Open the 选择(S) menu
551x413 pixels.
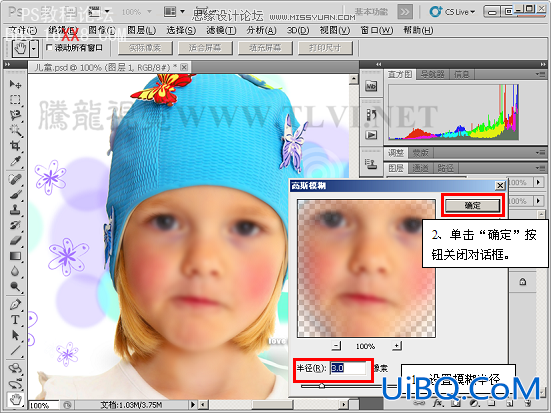[181, 30]
